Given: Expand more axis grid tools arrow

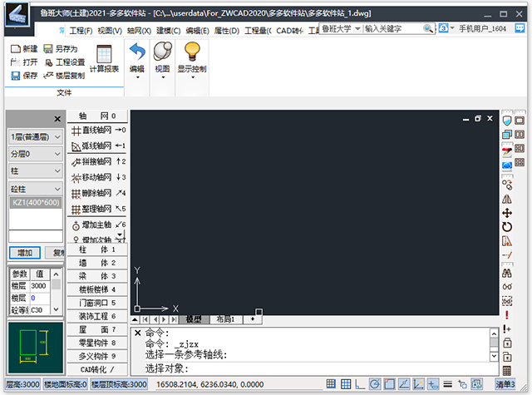Looking at the screenshot, I should pyautogui.click(x=120, y=235).
